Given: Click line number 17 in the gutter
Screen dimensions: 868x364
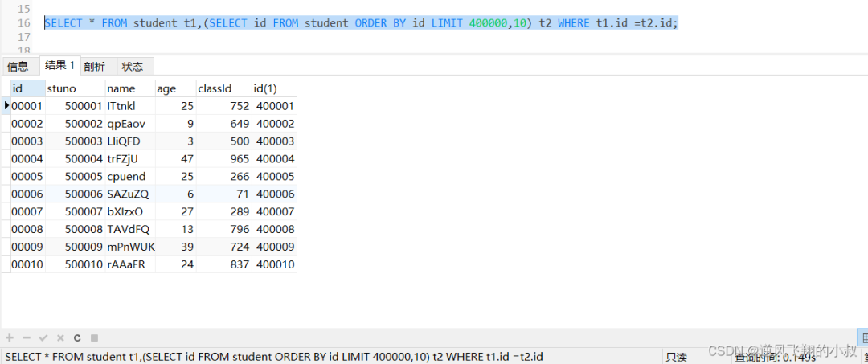Looking at the screenshot, I should 24,37.
